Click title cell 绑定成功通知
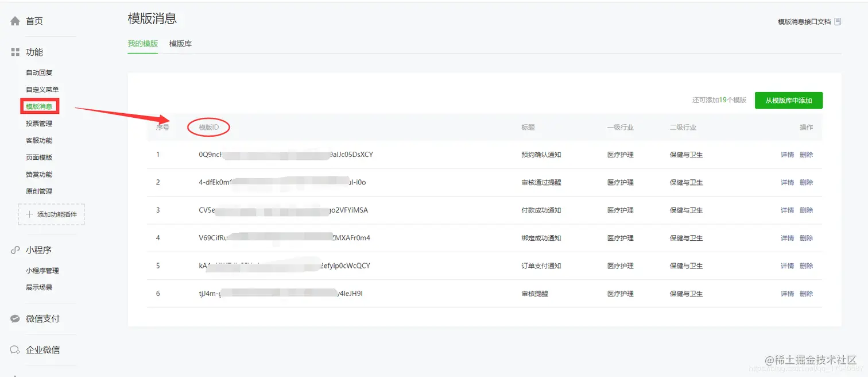This screenshot has height=377, width=868. 541,238
